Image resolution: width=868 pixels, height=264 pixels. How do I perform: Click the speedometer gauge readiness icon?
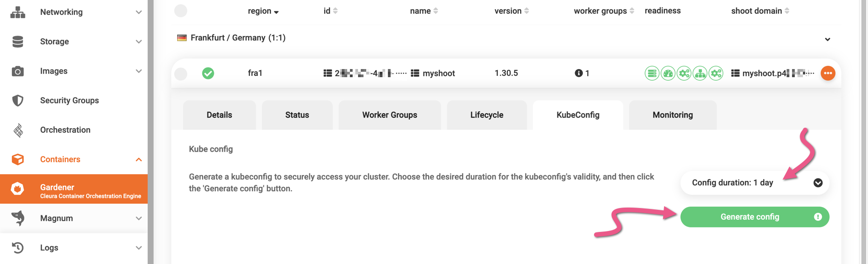668,73
